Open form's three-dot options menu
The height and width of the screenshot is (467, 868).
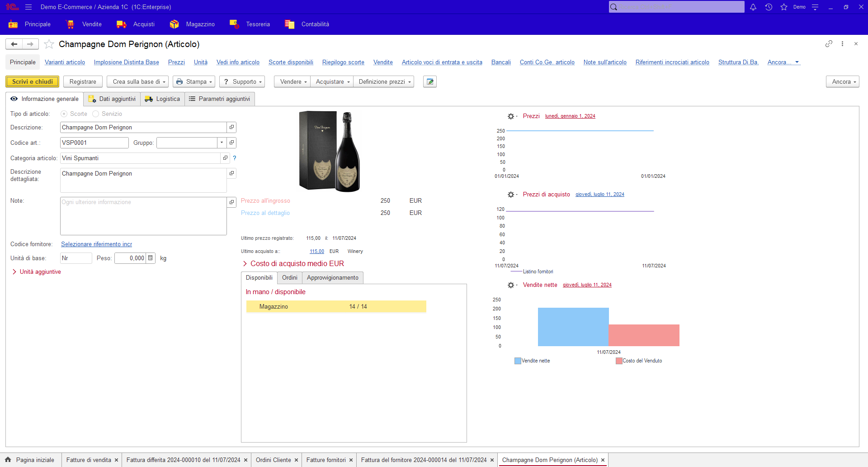(842, 43)
